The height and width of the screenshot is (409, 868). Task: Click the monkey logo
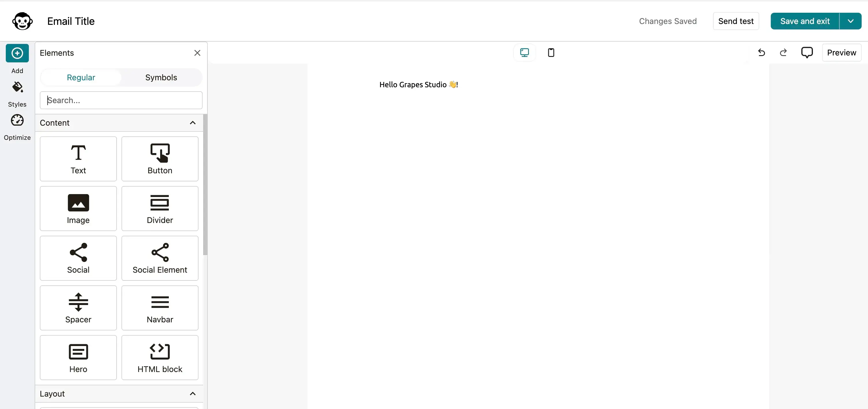[x=22, y=21]
